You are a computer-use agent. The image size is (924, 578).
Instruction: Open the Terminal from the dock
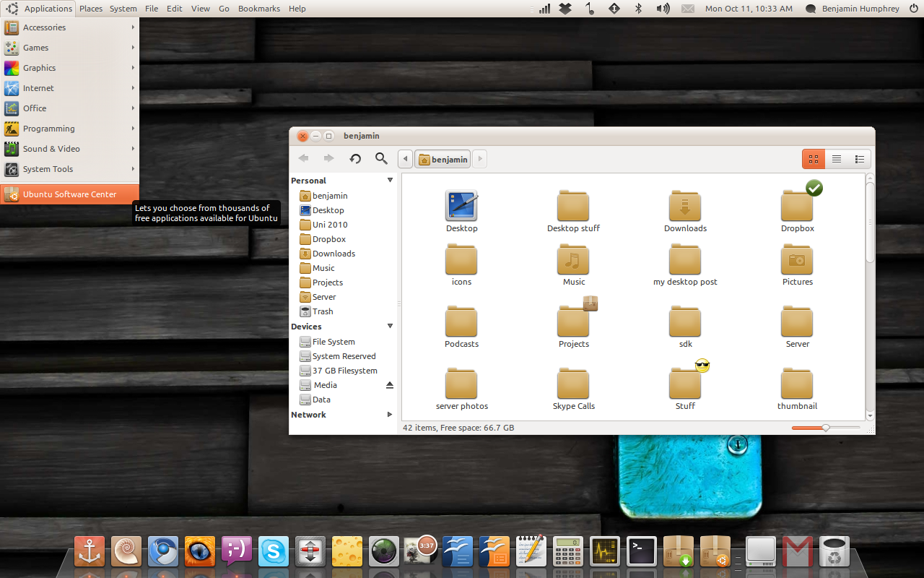pyautogui.click(x=642, y=551)
